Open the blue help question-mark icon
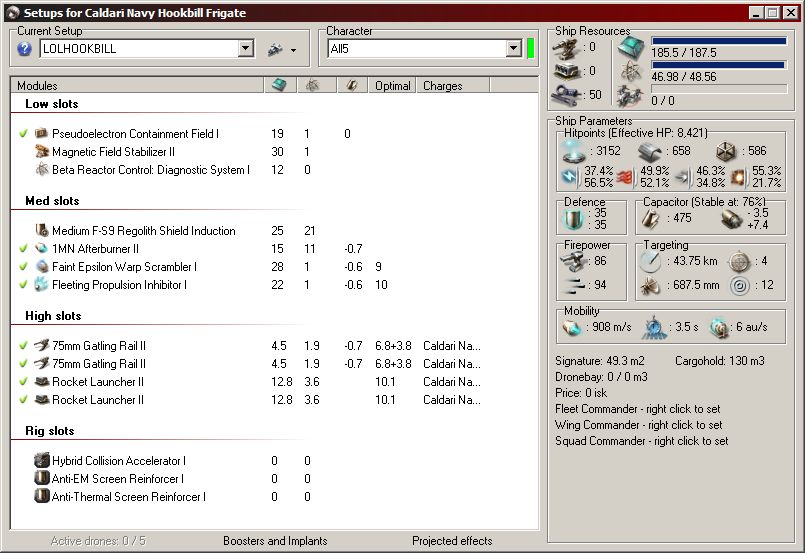The width and height of the screenshot is (805, 553). 24,49
